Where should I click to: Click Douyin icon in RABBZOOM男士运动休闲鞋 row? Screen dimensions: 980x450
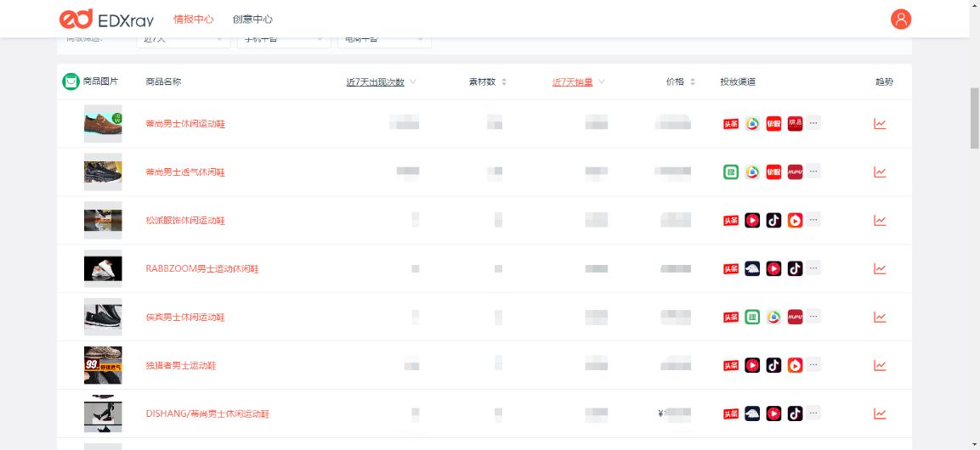pos(795,268)
